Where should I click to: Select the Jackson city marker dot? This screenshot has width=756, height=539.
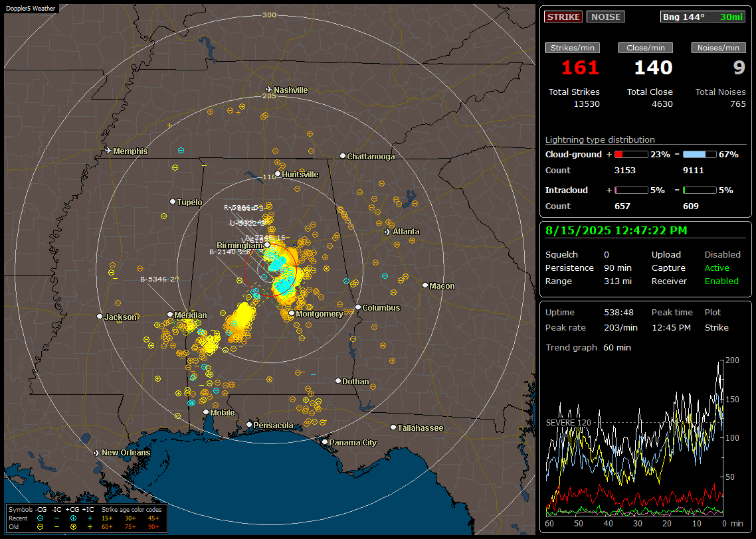click(100, 317)
